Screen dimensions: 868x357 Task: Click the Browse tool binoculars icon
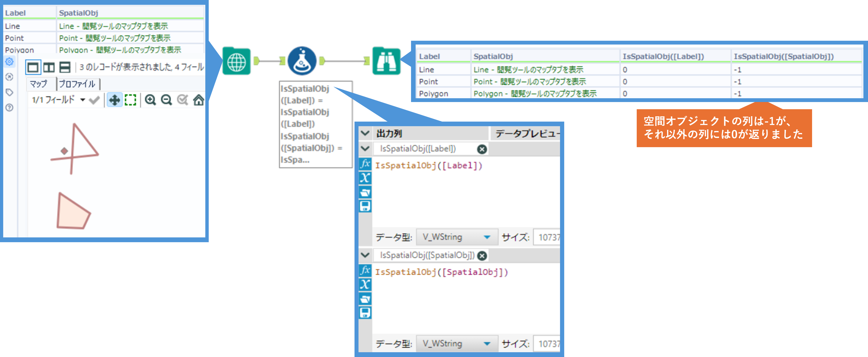pyautogui.click(x=386, y=61)
